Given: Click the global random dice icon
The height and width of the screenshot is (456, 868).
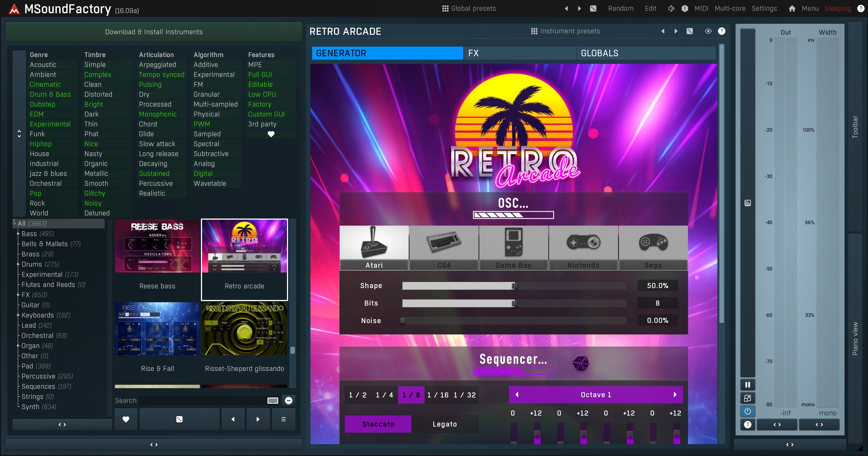Looking at the screenshot, I should [x=593, y=8].
